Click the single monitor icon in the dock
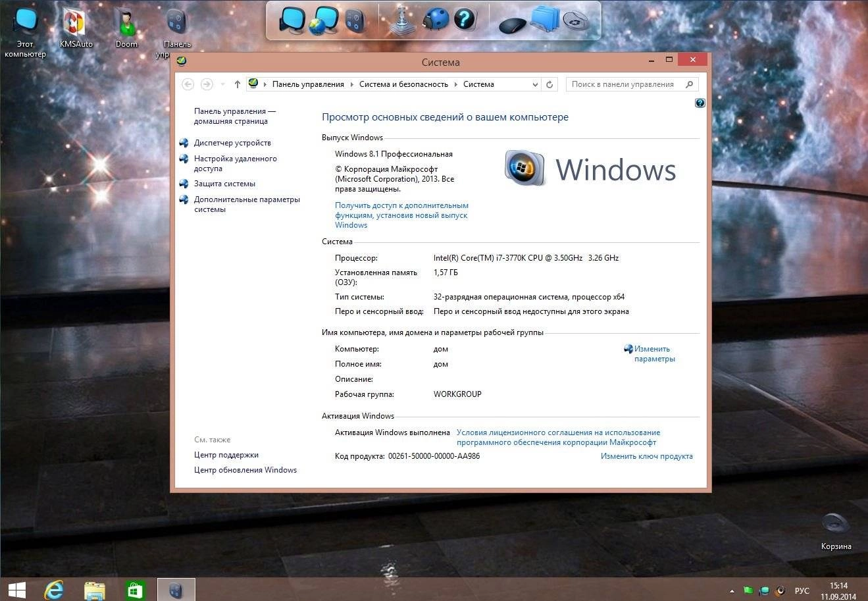This screenshot has height=601, width=868. click(x=292, y=20)
